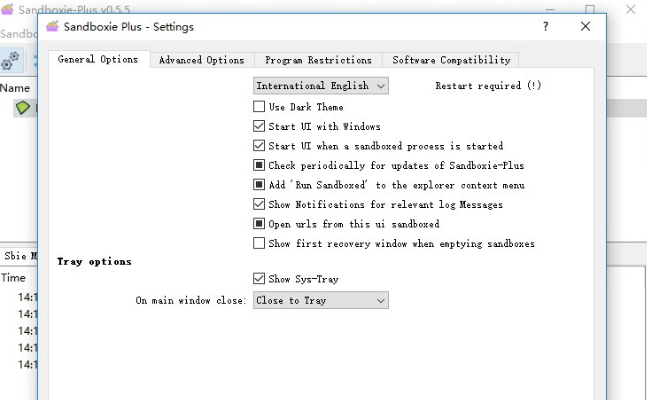647x400 pixels.
Task: Click the Sandboxie Plus settings dialog title icon
Action: point(52,26)
